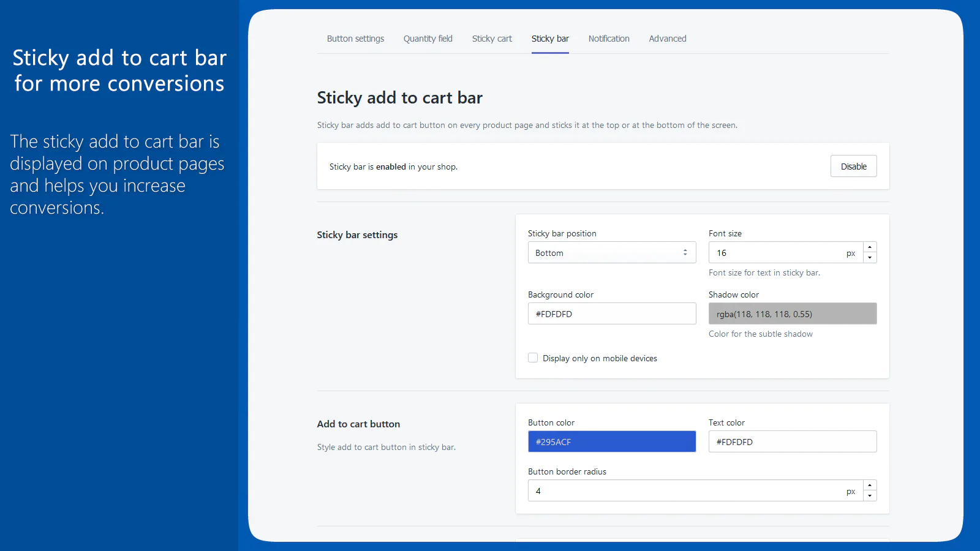
Task: Click the Sticky bar settings section label
Action: [x=357, y=235]
